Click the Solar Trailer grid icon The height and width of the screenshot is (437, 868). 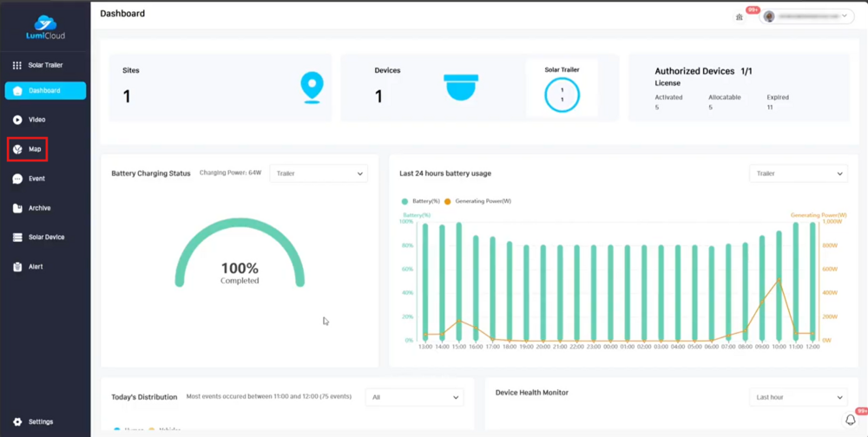click(x=16, y=65)
